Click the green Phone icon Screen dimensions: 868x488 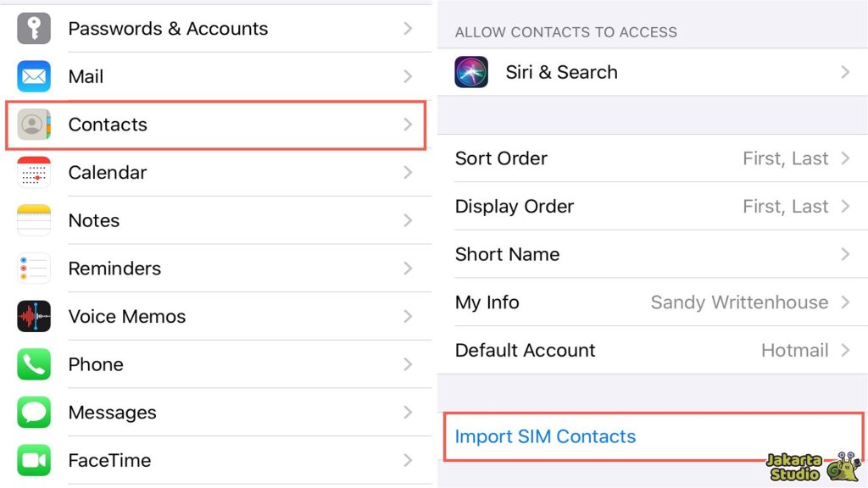click(x=32, y=364)
